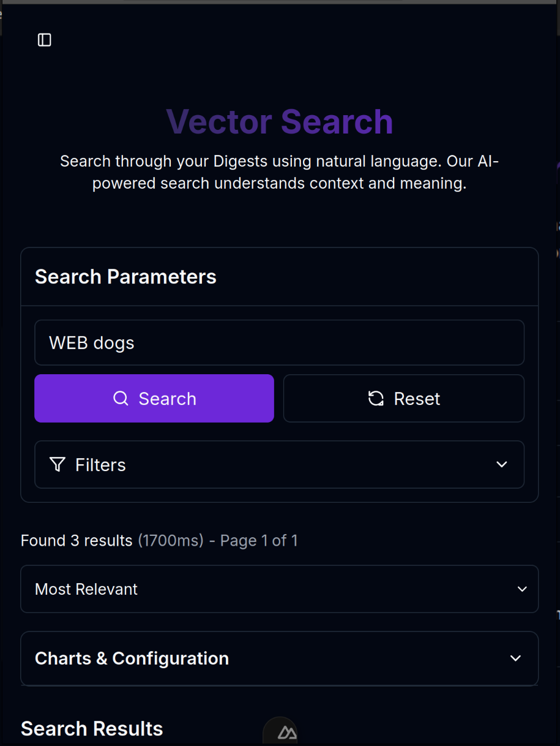
Task: Click the Search Parameters heading
Action: click(125, 277)
